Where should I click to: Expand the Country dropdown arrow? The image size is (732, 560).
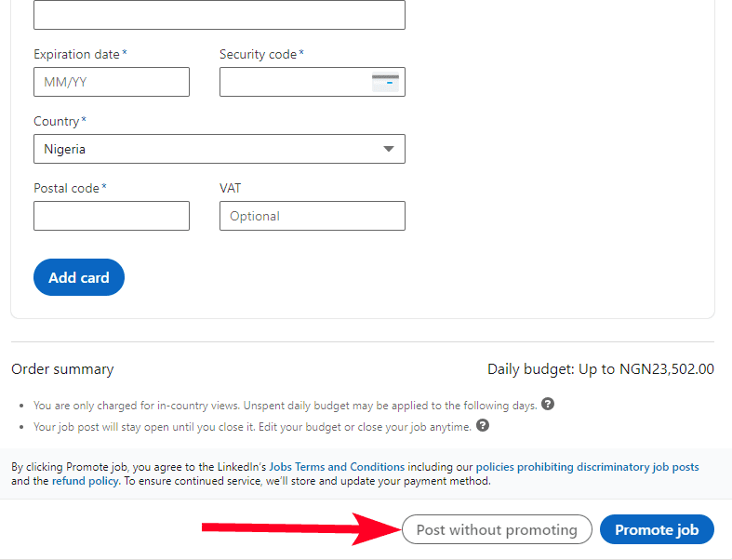click(x=389, y=149)
